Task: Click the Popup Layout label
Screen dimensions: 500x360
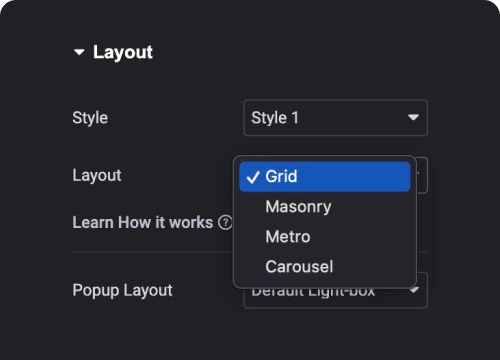Action: [122, 290]
